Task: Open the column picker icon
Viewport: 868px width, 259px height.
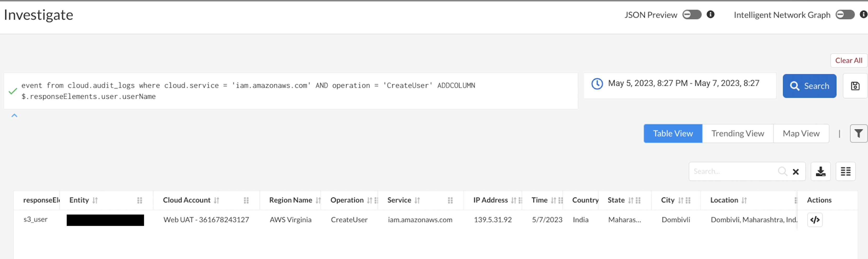Action: point(846,172)
